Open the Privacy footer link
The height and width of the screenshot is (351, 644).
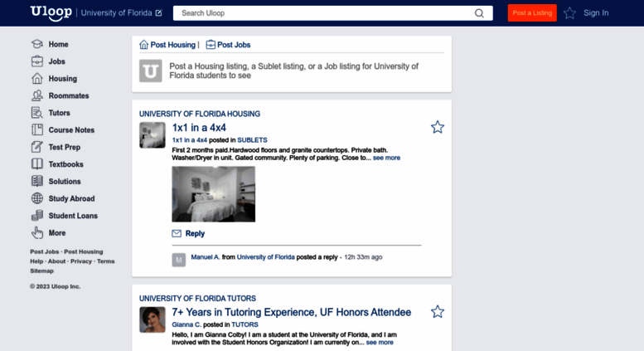click(x=81, y=261)
